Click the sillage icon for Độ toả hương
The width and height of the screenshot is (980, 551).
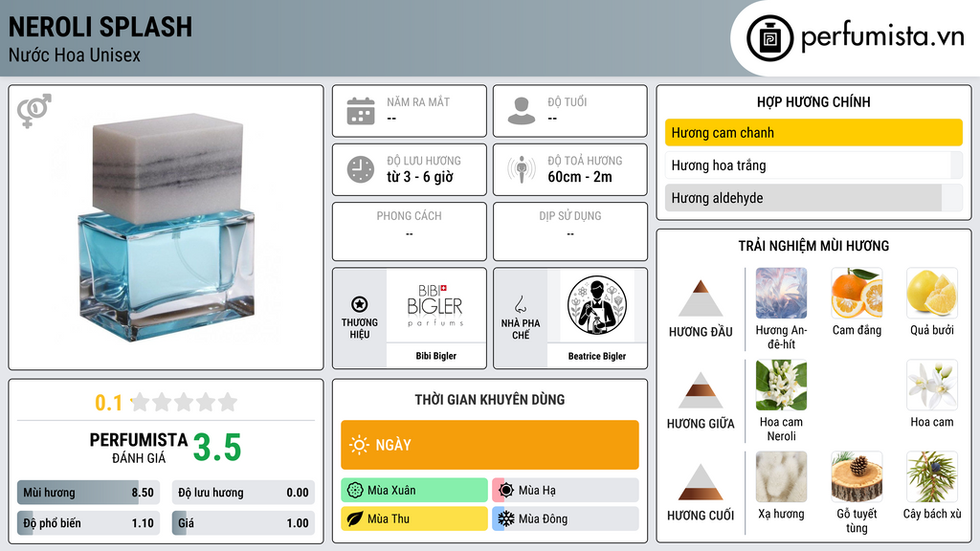[522, 169]
